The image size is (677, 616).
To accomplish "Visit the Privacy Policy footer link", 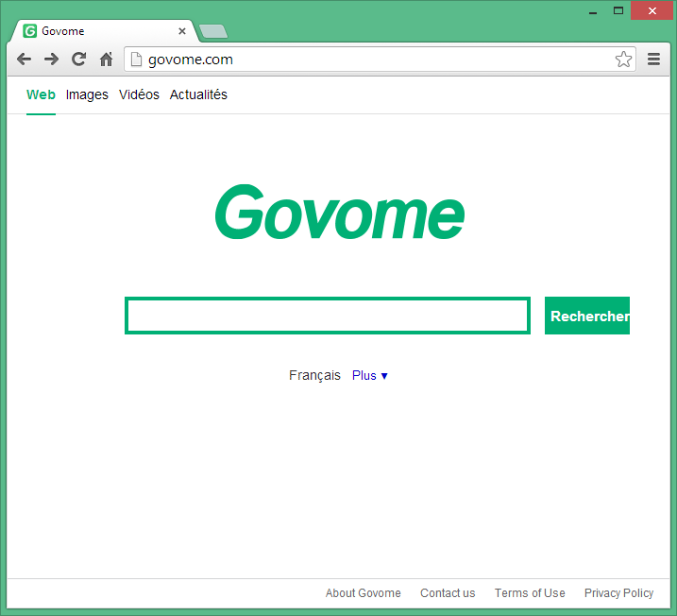I will [x=618, y=593].
